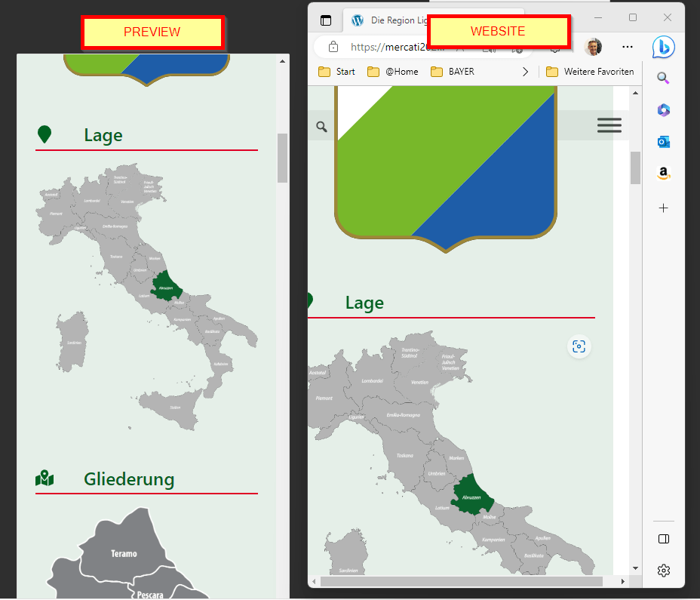Click the website search magnifier icon
This screenshot has height=600, width=700.
click(x=322, y=127)
